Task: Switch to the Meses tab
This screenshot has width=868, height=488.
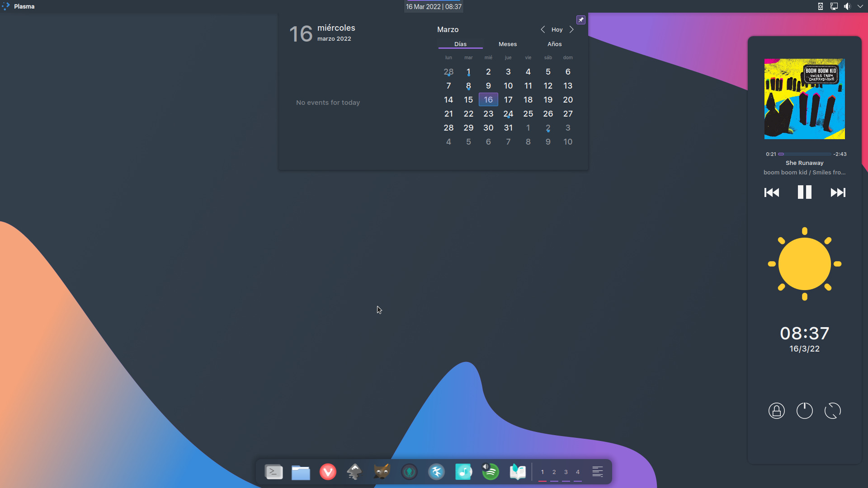Action: pos(508,44)
